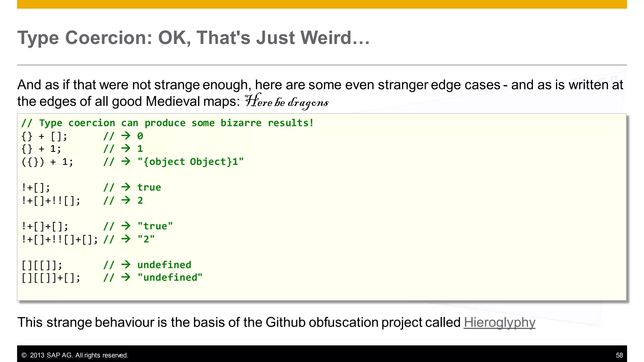Click the paragraph beginning 'And as if that were not strange enough'
This screenshot has height=362, width=644.
pyautogui.click(x=320, y=93)
